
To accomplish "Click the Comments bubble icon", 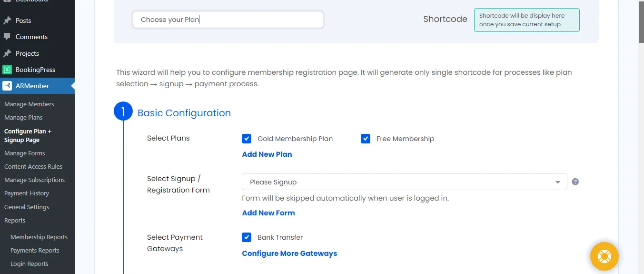I will 7,37.
